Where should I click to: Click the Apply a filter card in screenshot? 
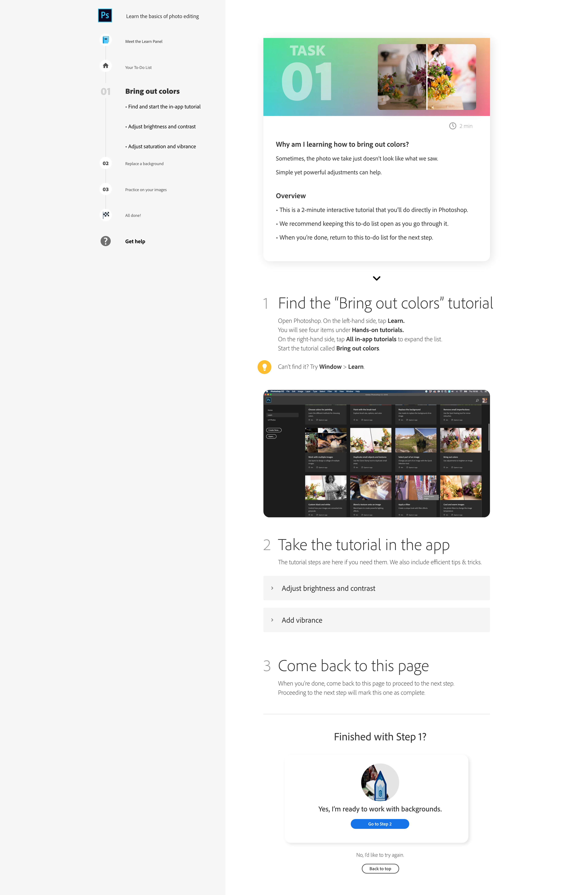[x=416, y=496]
